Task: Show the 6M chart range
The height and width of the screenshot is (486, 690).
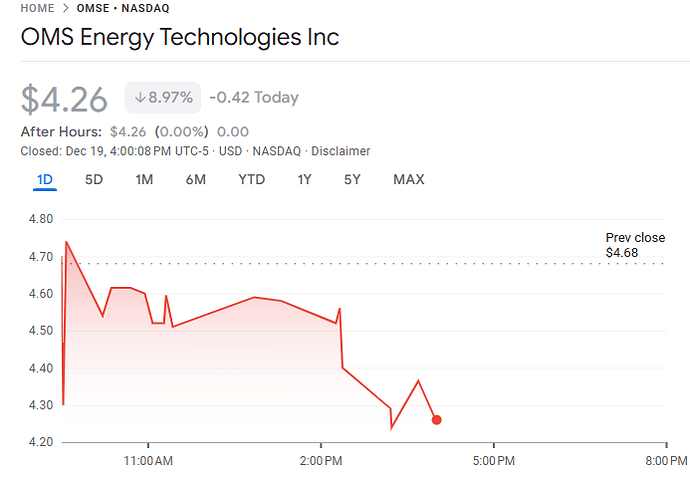Action: click(195, 180)
